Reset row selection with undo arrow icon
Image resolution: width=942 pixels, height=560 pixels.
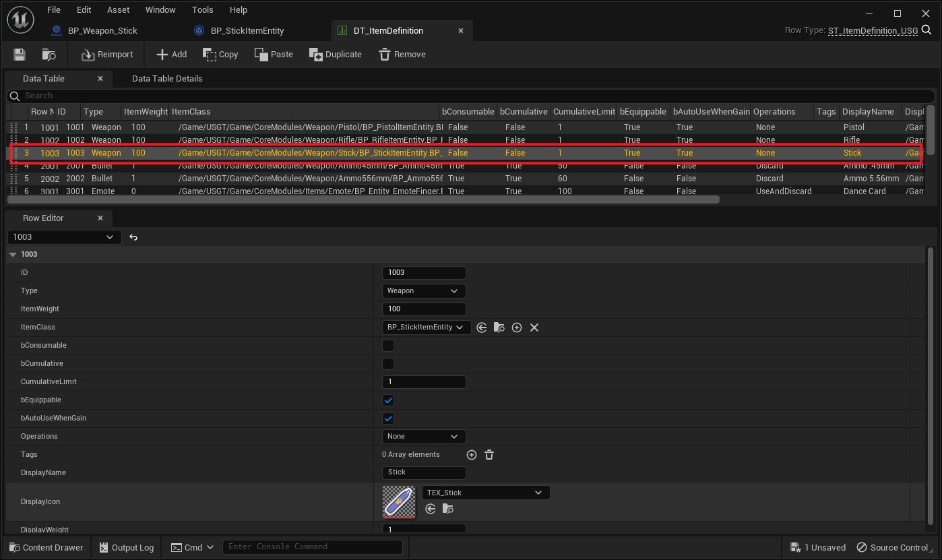(x=133, y=237)
